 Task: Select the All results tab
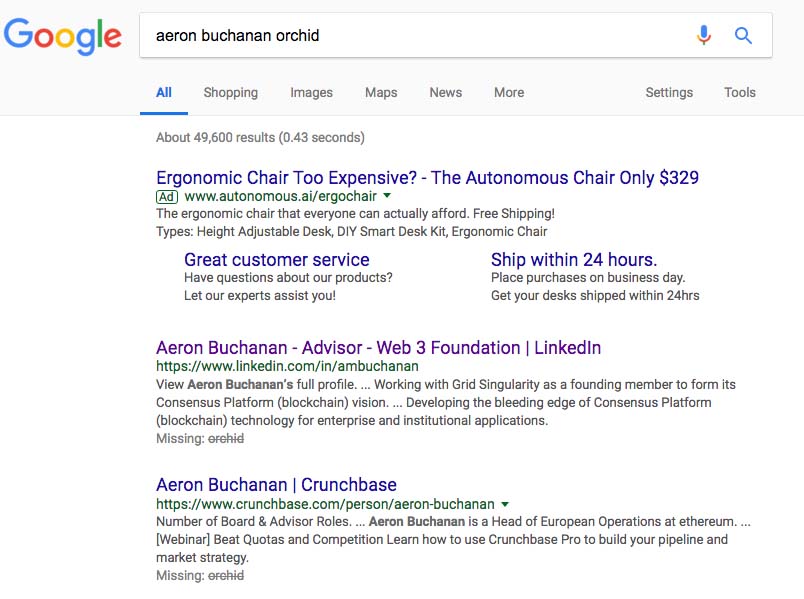point(164,92)
